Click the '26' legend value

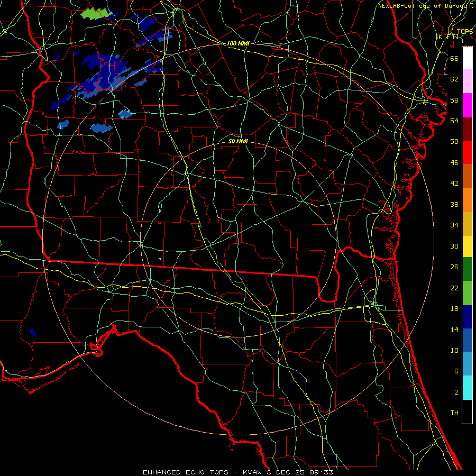pos(454,267)
